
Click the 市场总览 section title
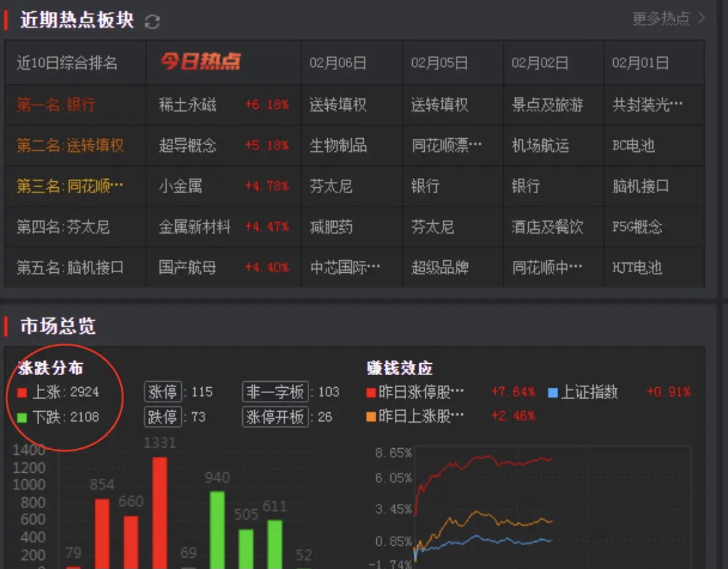coord(58,326)
